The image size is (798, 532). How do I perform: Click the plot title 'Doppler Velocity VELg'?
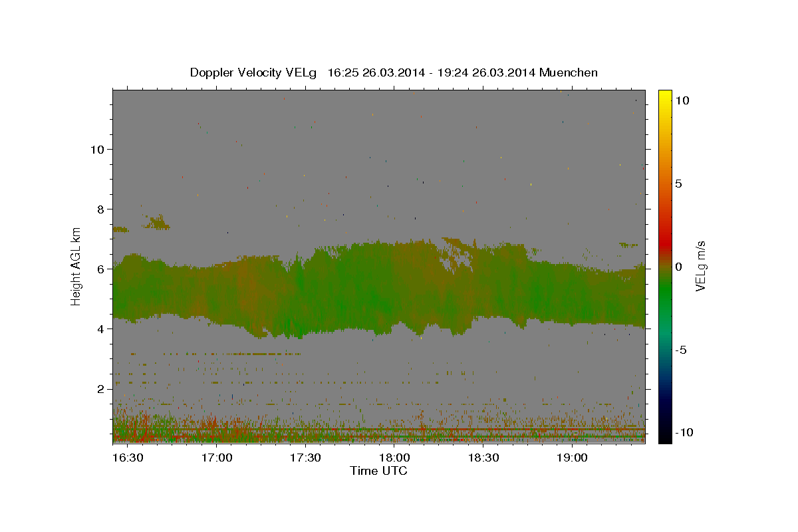[254, 72]
